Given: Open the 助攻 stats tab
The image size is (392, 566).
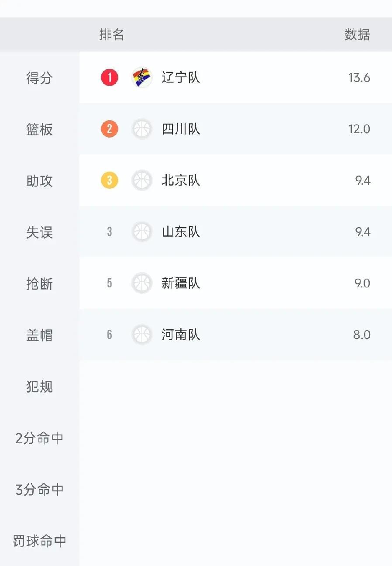Looking at the screenshot, I should click(x=40, y=181).
